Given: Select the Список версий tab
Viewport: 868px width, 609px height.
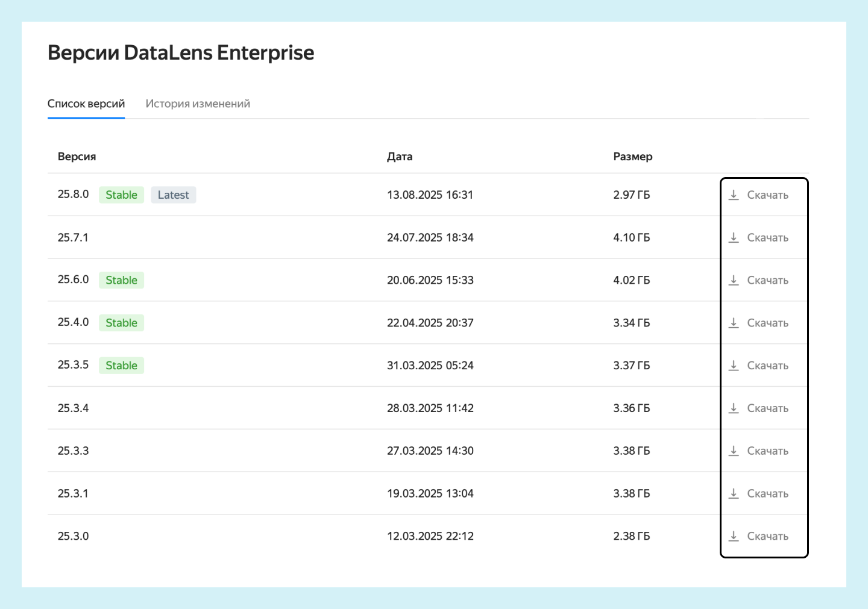Looking at the screenshot, I should [x=86, y=104].
